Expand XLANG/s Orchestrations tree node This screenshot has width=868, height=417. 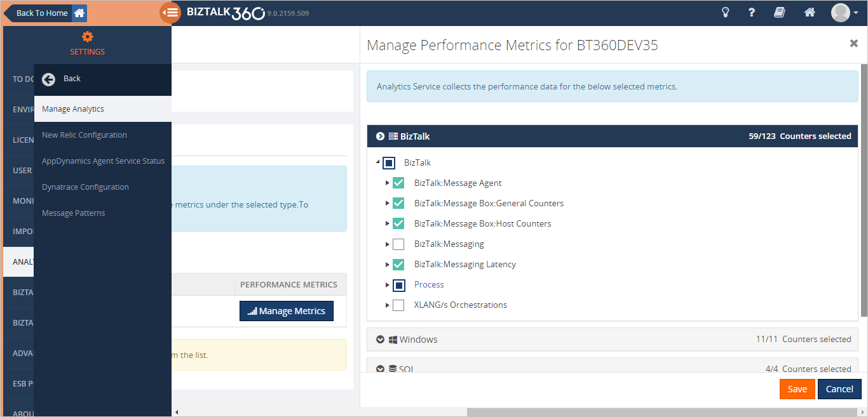coord(388,305)
